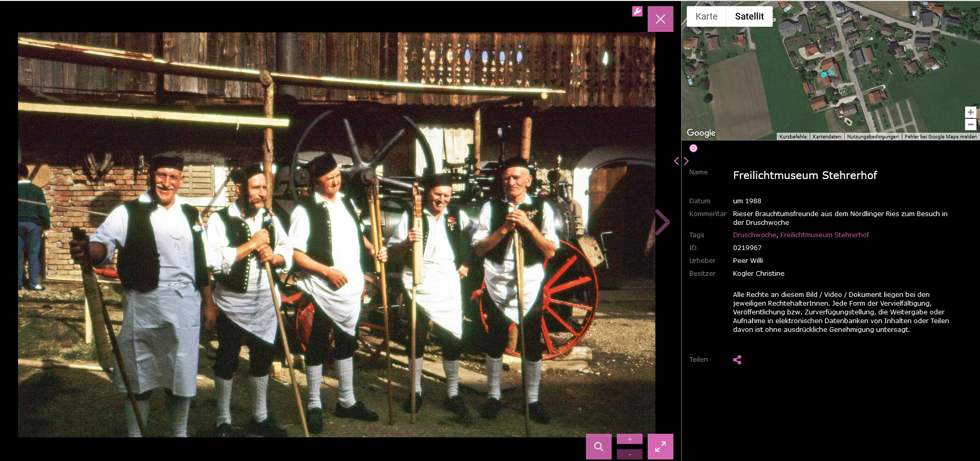The width and height of the screenshot is (980, 461).
Task: Open the Kurzbefehle map link
Action: pyautogui.click(x=793, y=137)
